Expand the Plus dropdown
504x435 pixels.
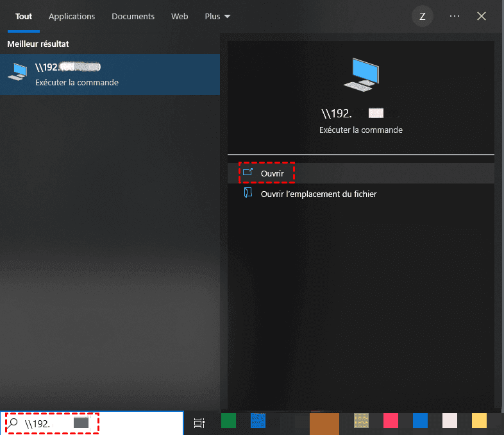click(217, 17)
